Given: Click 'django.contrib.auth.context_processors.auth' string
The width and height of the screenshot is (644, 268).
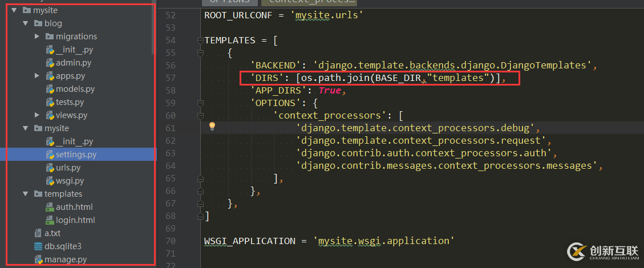Looking at the screenshot, I should pyautogui.click(x=424, y=153).
